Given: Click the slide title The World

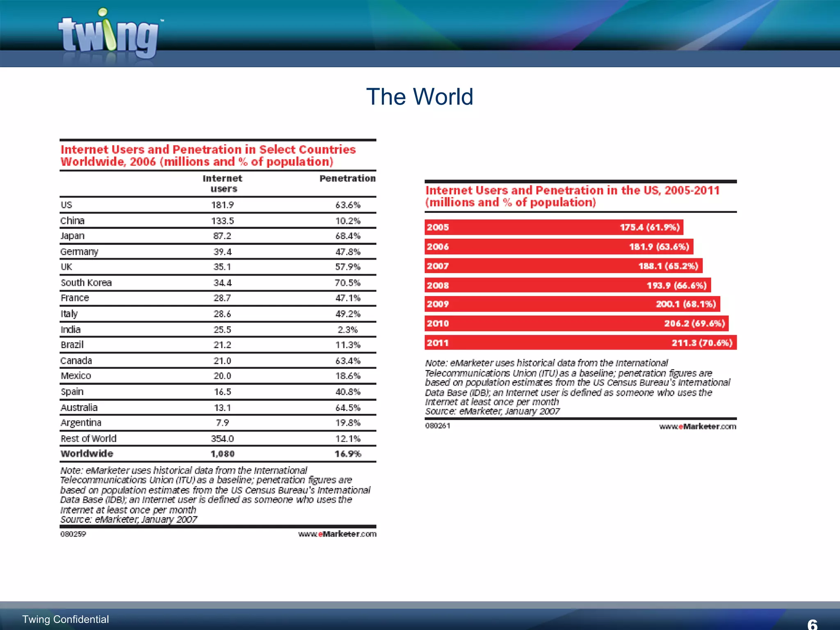Looking at the screenshot, I should [x=420, y=97].
